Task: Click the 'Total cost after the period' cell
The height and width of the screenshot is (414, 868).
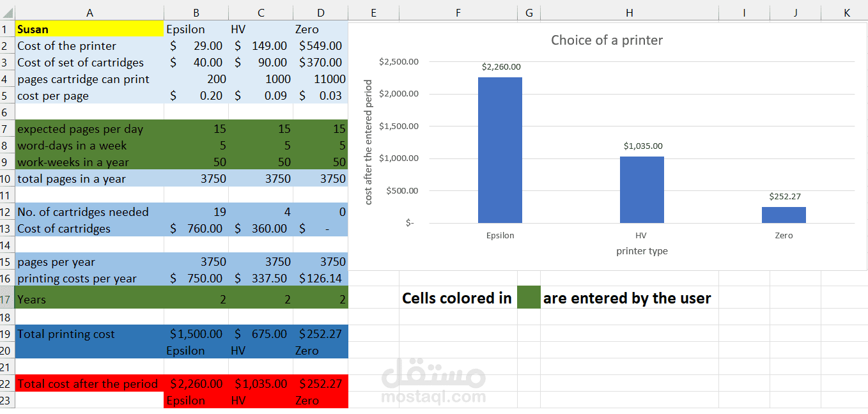Action: [x=89, y=383]
